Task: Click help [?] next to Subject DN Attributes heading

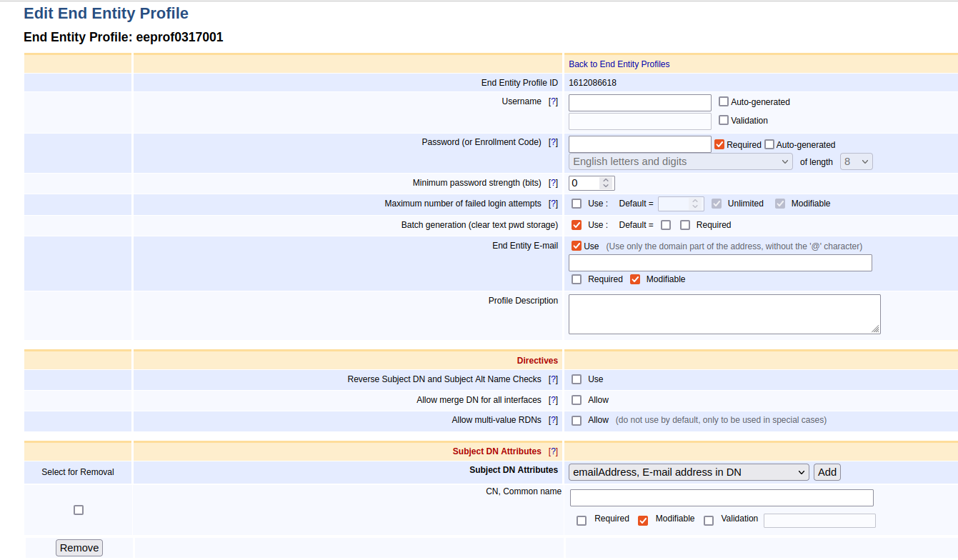Action: point(553,452)
